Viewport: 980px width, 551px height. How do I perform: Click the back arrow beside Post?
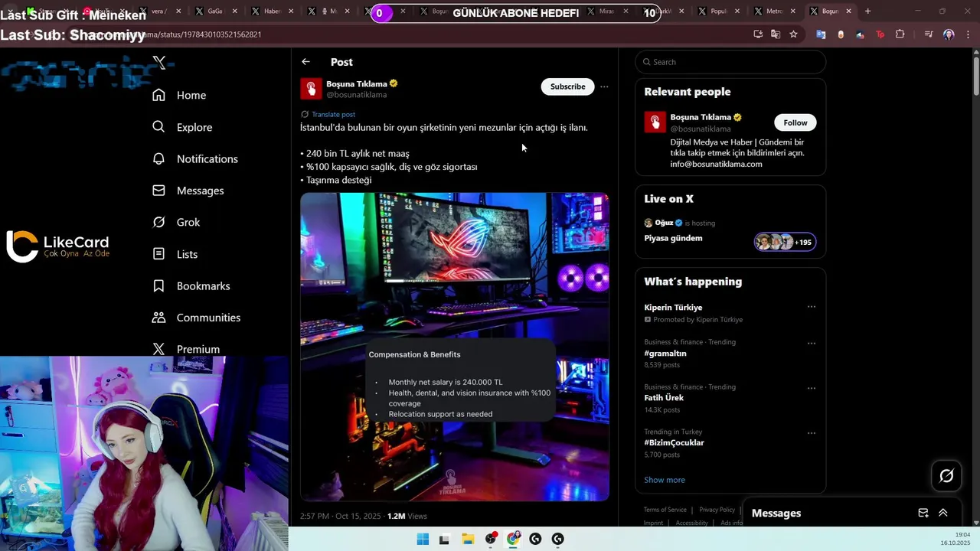click(305, 62)
